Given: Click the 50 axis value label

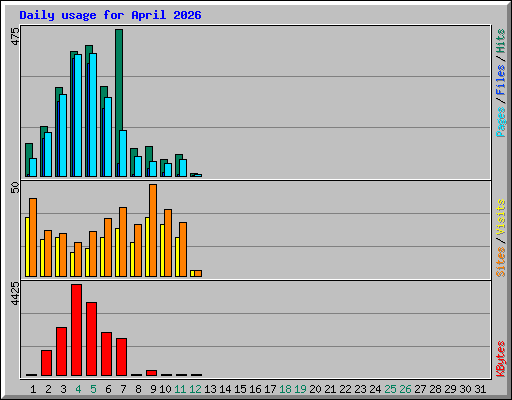Looking at the screenshot, I should coord(15,188).
